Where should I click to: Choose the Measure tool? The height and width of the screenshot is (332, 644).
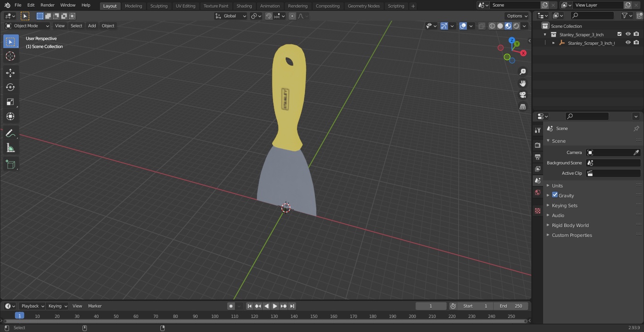10,148
